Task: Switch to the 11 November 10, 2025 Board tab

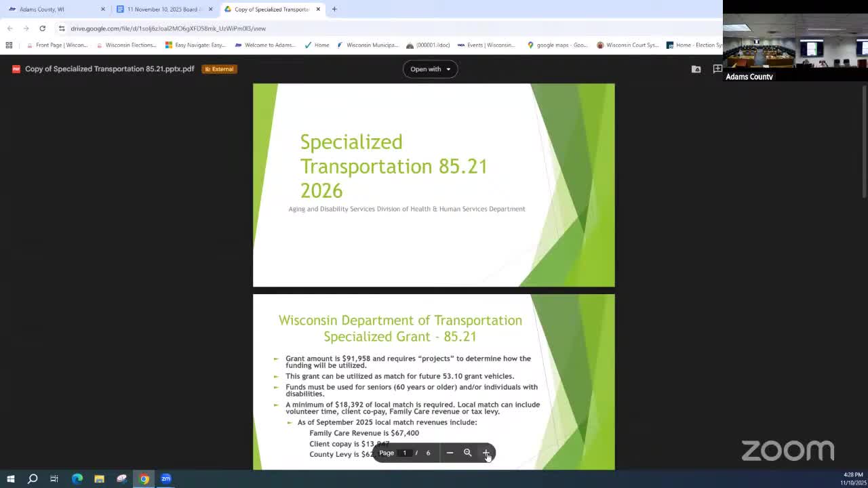Action: pyautogui.click(x=163, y=9)
